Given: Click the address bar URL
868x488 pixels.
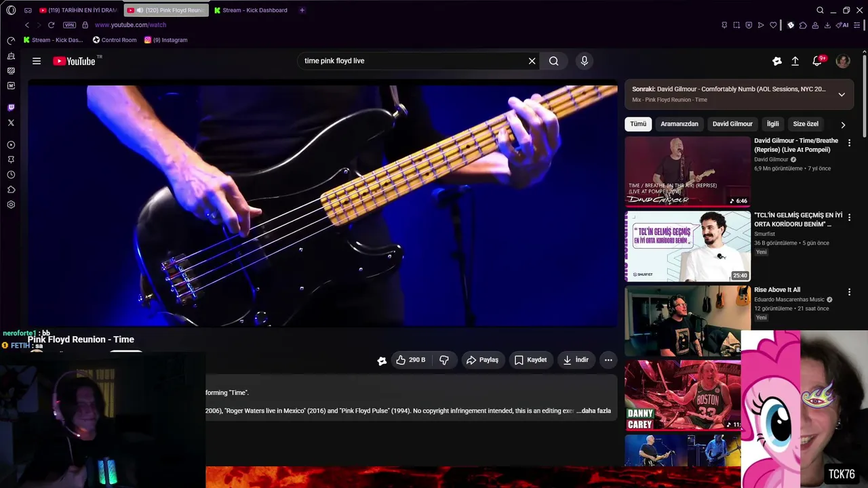Looking at the screenshot, I should (130, 25).
